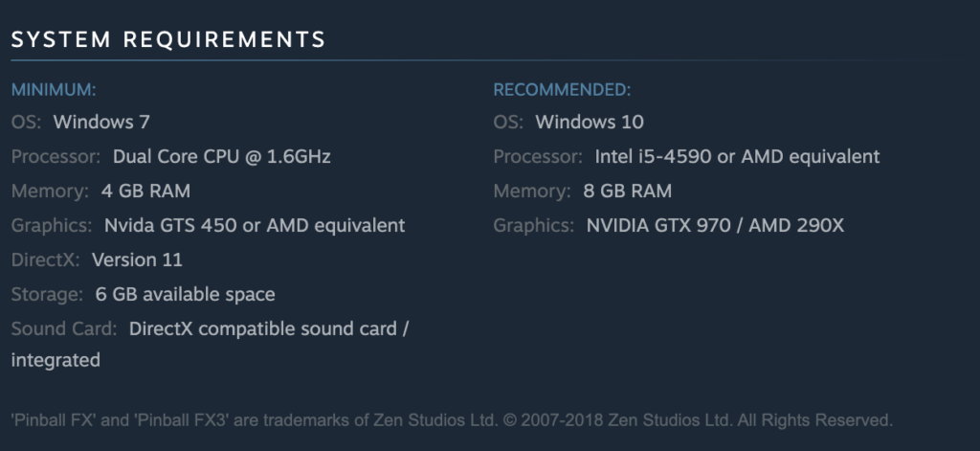Viewport: 980px width, 451px height.
Task: Select the 'Windows 7' OS text
Action: click(101, 123)
